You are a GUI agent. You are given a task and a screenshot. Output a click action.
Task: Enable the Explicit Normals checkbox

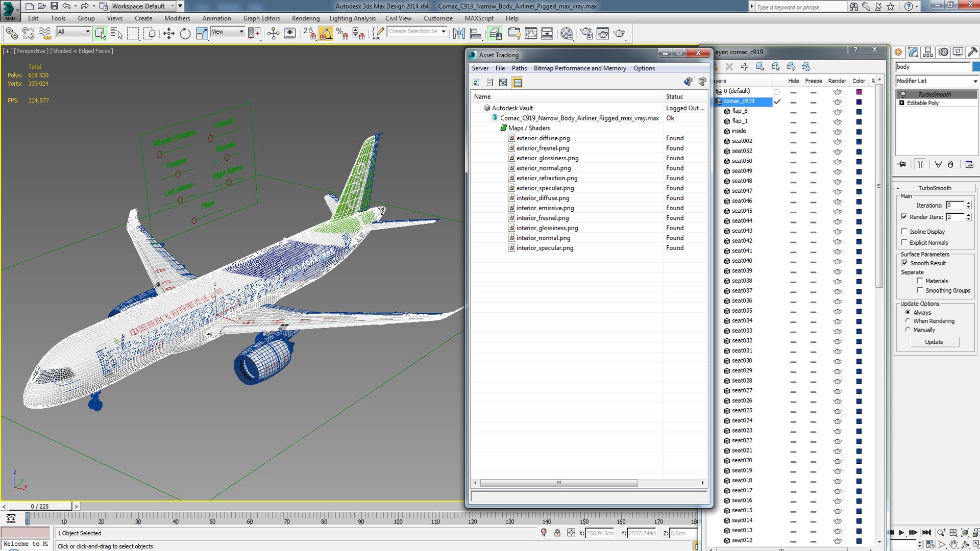coord(904,242)
